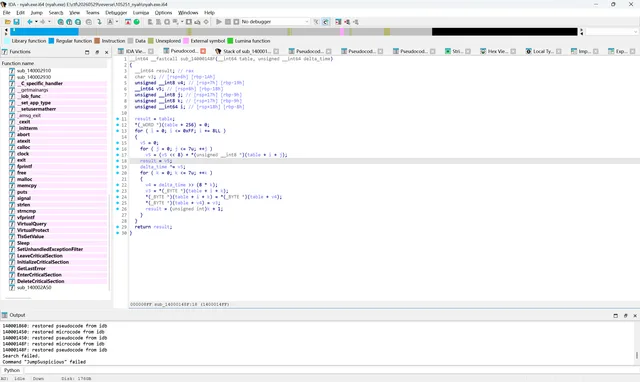Jump back with blue left arrow
The image size is (640, 382).
pyautogui.click(x=30, y=22)
